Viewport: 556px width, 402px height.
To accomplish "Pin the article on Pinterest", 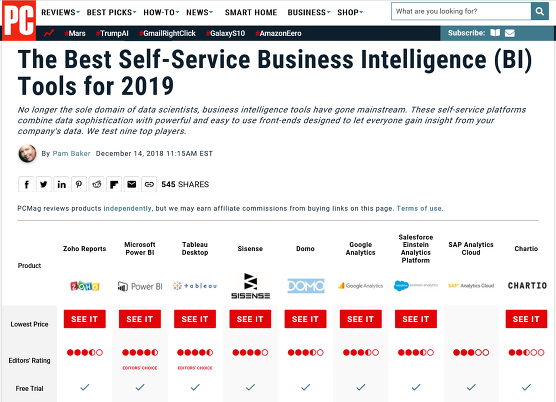I will pyautogui.click(x=79, y=184).
